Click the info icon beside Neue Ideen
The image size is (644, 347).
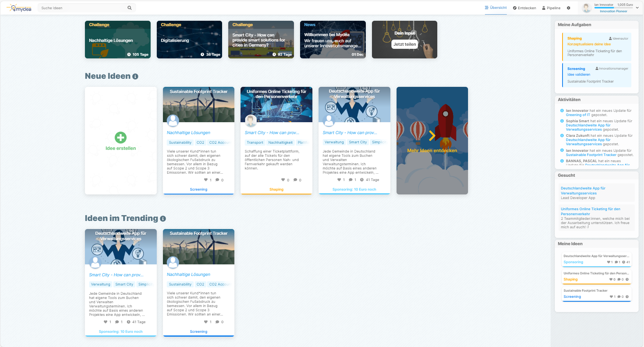click(x=135, y=76)
